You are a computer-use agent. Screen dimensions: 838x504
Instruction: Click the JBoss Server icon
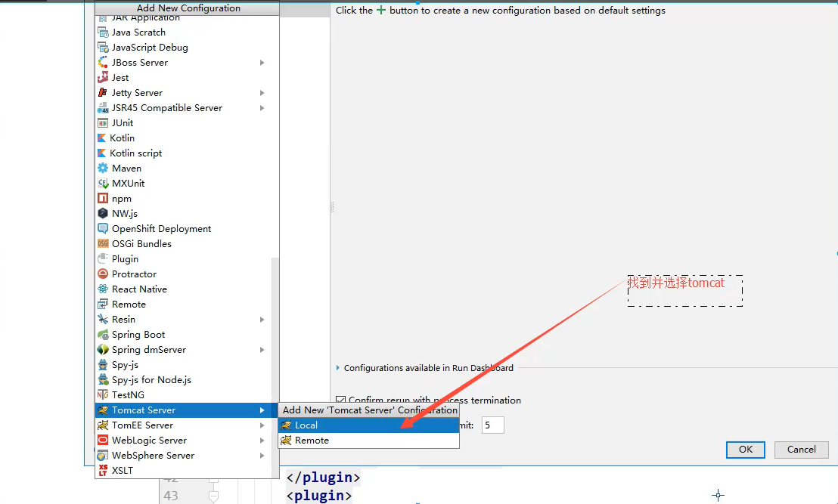tap(103, 63)
